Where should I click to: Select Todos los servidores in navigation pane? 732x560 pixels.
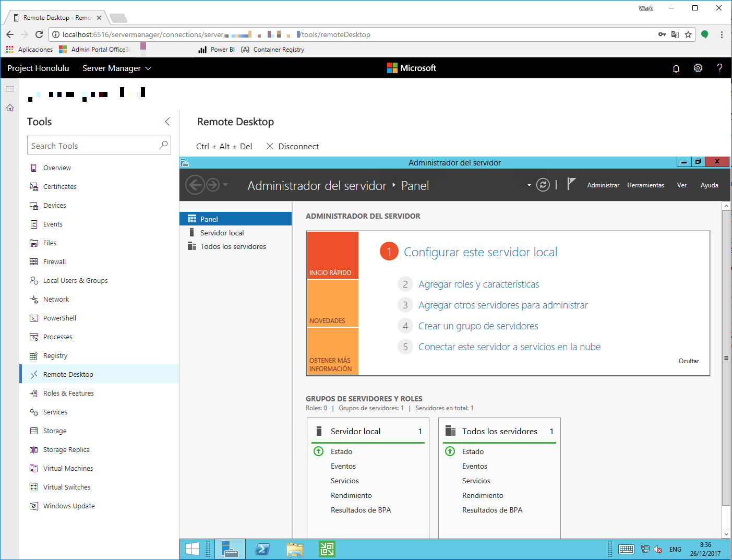235,246
